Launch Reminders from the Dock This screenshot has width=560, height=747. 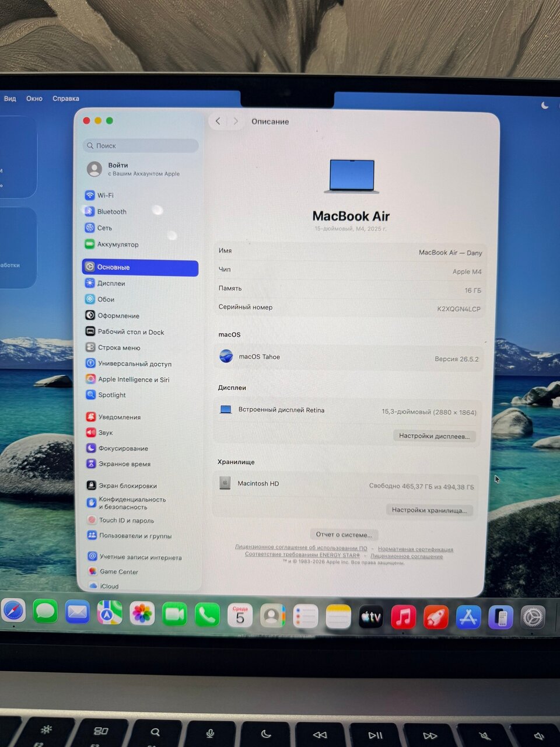305,617
